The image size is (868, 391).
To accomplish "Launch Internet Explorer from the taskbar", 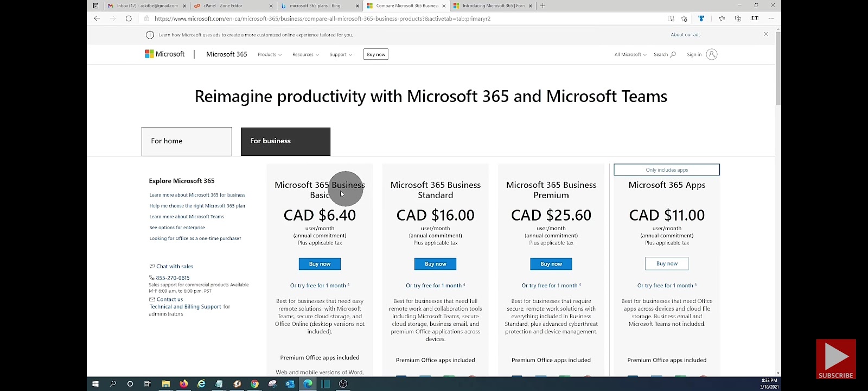I will [201, 384].
